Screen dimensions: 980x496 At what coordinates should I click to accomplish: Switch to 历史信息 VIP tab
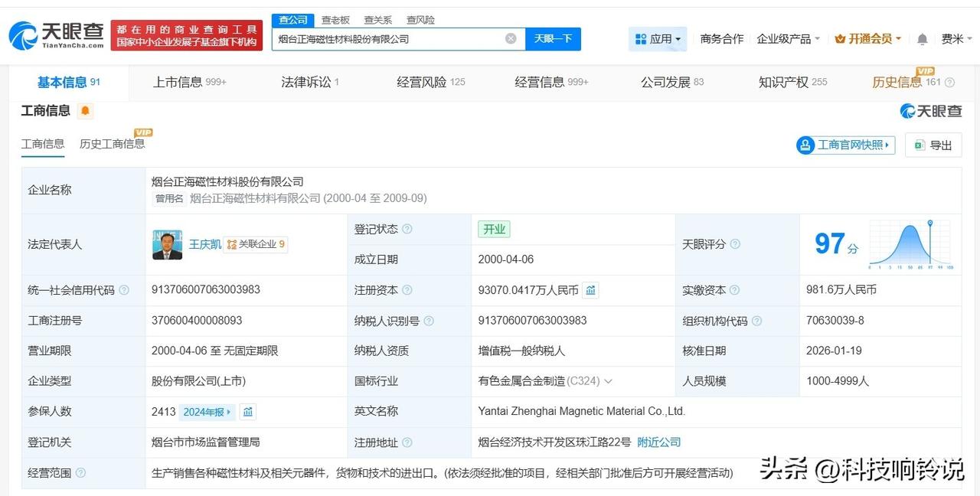click(x=906, y=82)
